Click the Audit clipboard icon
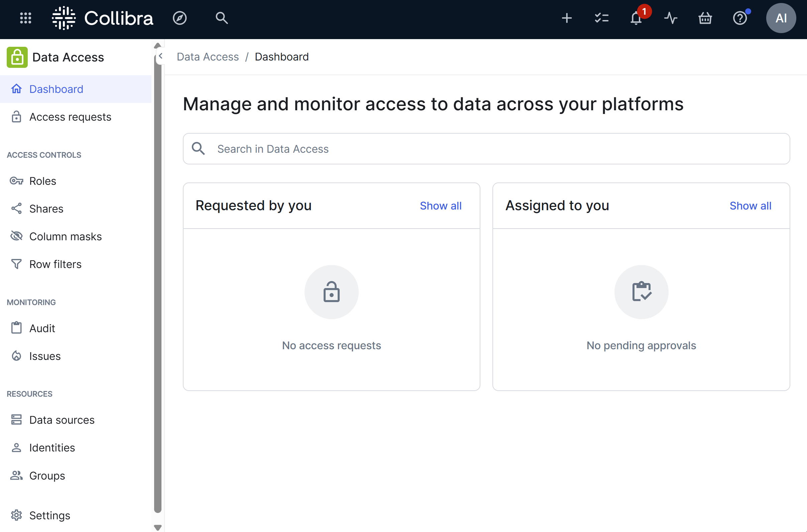807x532 pixels. click(16, 328)
